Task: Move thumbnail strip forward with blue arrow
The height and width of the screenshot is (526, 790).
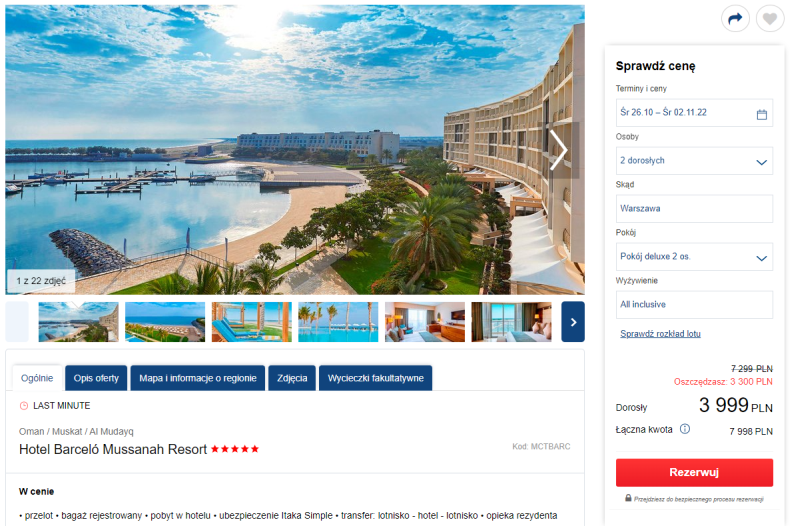Action: (x=573, y=322)
